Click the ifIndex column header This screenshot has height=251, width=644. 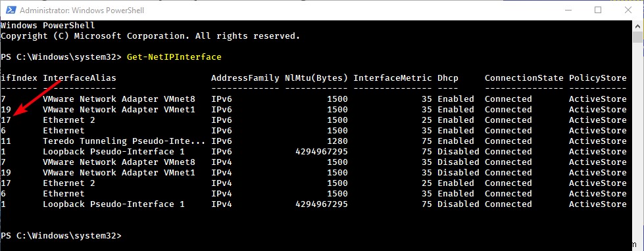tap(19, 78)
